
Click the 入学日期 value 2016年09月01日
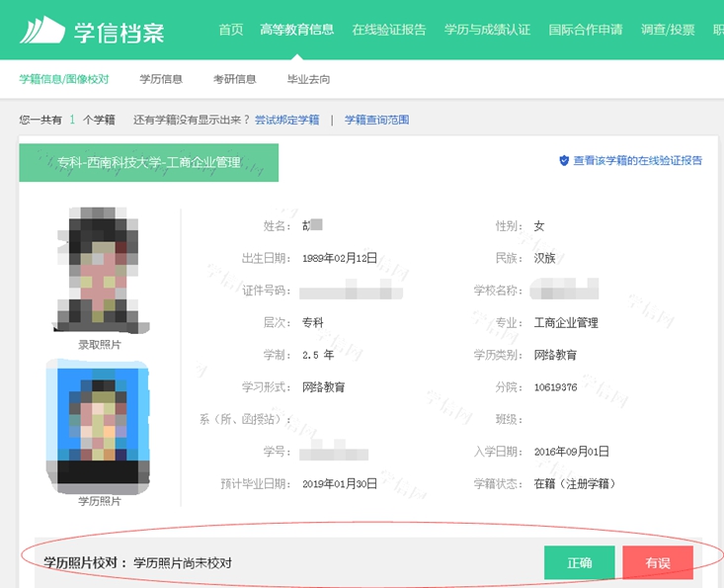pos(572,452)
